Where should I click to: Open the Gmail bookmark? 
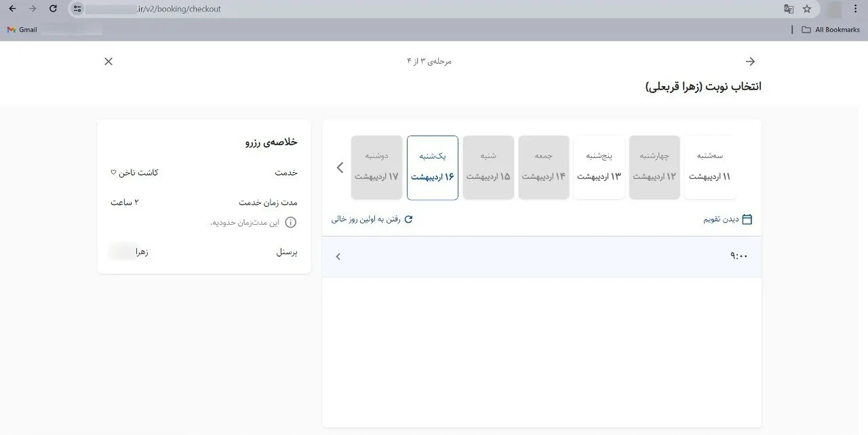(22, 30)
